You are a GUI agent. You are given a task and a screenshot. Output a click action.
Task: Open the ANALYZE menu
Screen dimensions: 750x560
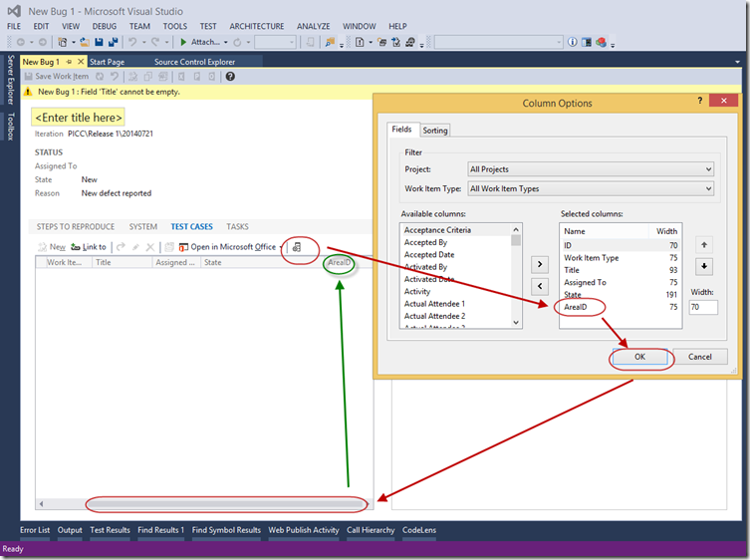point(314,26)
